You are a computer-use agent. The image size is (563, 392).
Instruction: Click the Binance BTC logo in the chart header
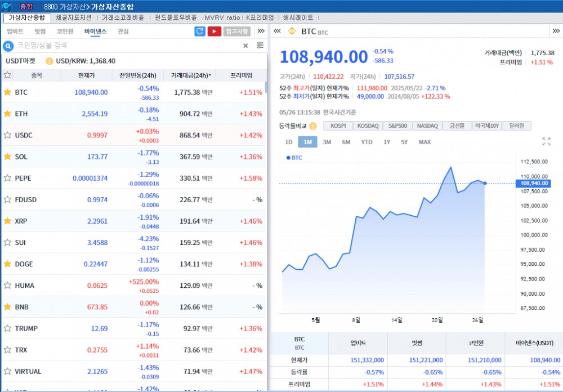coord(292,32)
